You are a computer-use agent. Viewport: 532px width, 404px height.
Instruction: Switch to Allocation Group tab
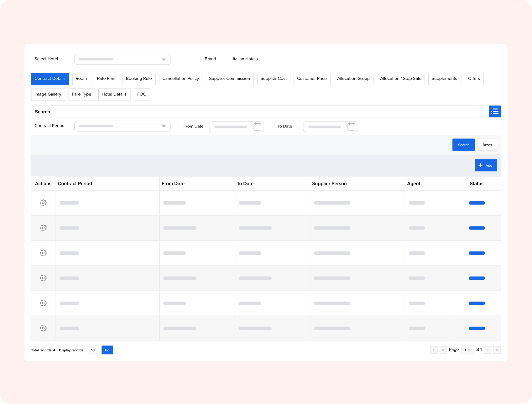(x=353, y=79)
